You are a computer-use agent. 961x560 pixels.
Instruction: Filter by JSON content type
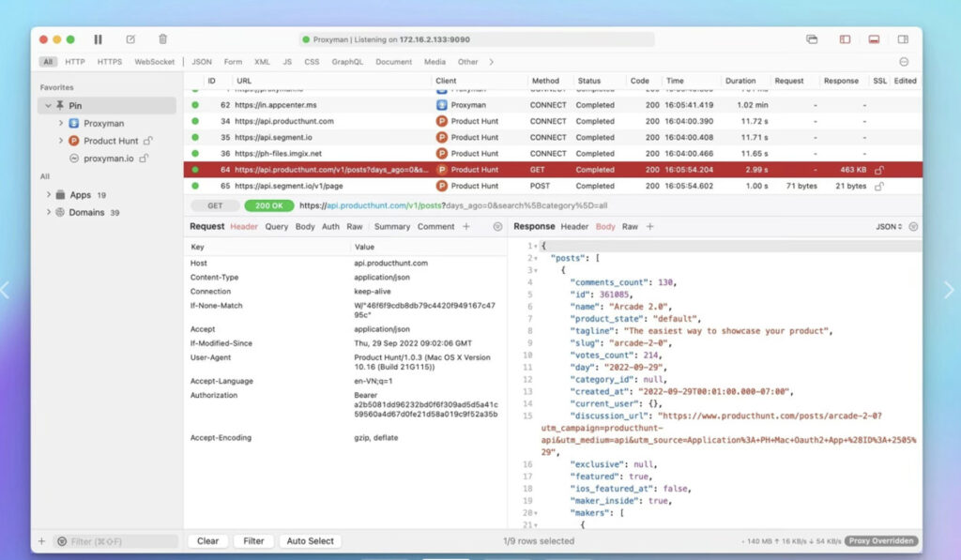click(202, 62)
